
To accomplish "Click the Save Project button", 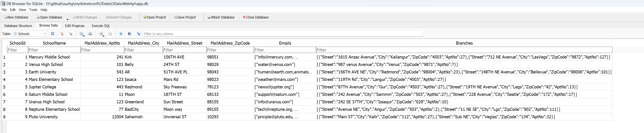I will click(x=185, y=17).
